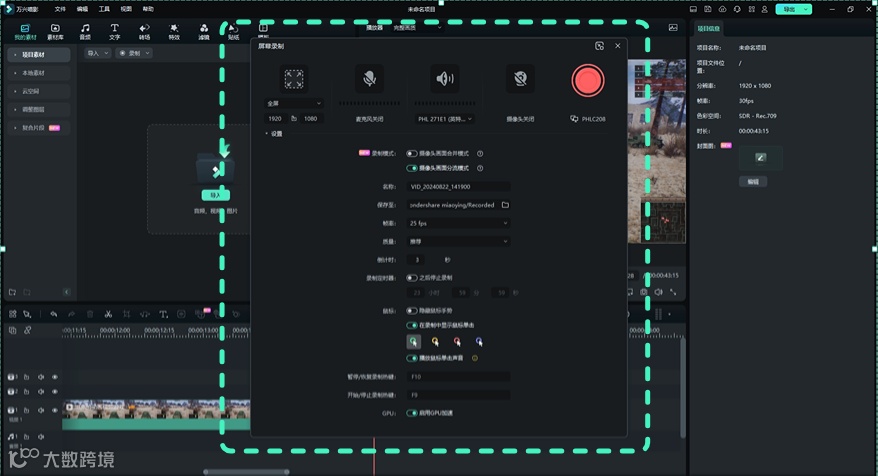The image size is (878, 476).
Task: Open the PHL 271E1 audio device dropdown
Action: coord(445,119)
